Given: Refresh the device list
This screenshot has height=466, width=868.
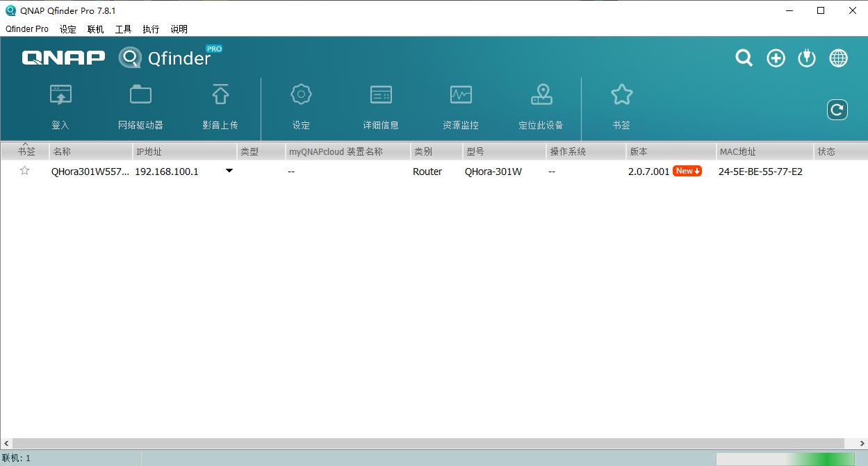Looking at the screenshot, I should pyautogui.click(x=837, y=110).
